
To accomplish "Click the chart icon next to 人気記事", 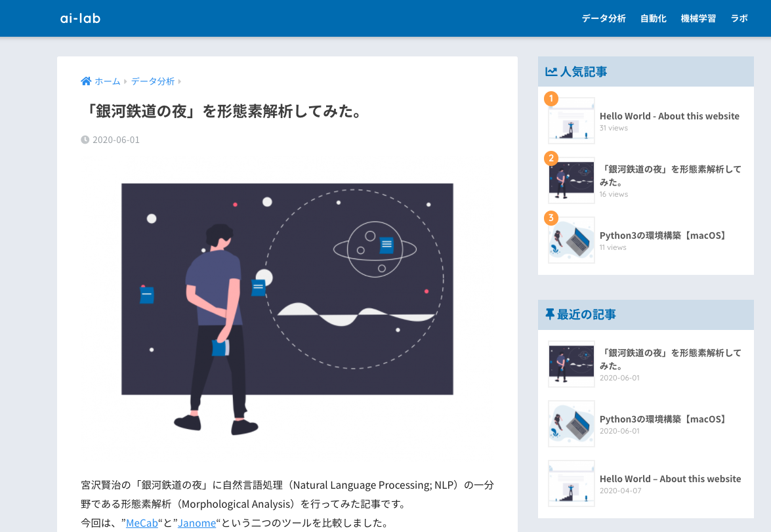I will click(551, 72).
